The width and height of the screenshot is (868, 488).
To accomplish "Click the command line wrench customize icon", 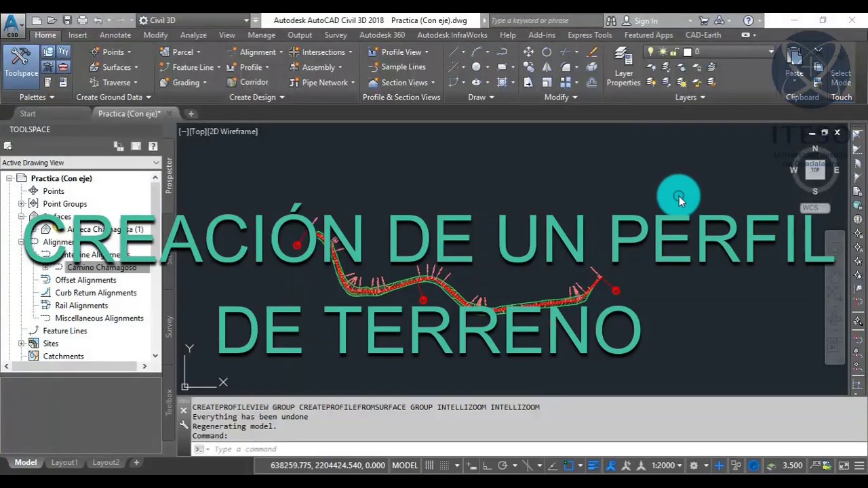I will 183,425.
